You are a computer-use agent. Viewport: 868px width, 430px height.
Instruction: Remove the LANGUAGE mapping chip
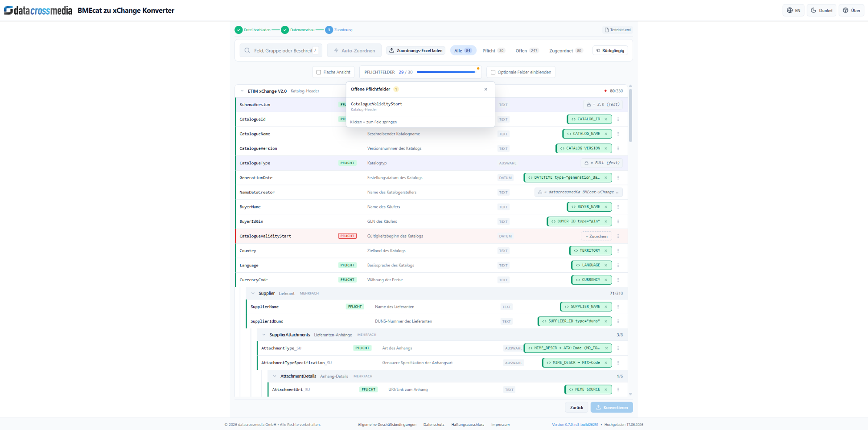pyautogui.click(x=606, y=265)
